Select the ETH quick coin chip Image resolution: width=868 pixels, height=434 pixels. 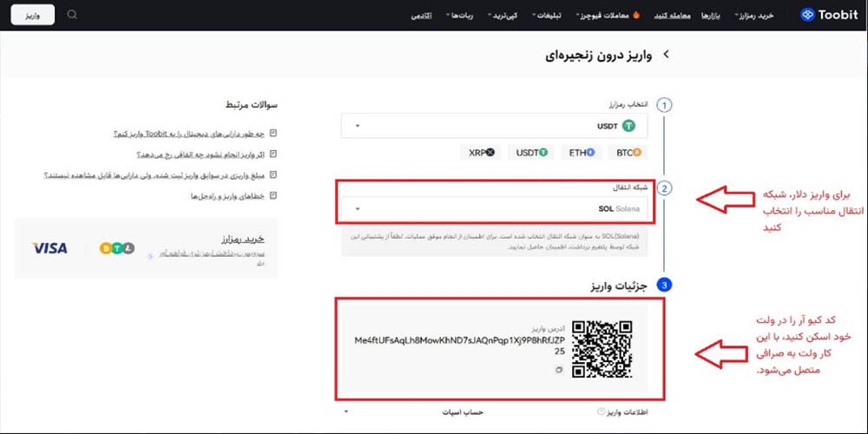tap(582, 153)
